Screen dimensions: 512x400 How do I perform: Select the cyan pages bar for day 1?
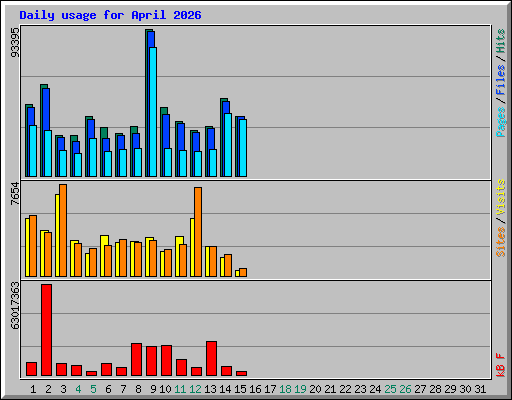(x=33, y=151)
